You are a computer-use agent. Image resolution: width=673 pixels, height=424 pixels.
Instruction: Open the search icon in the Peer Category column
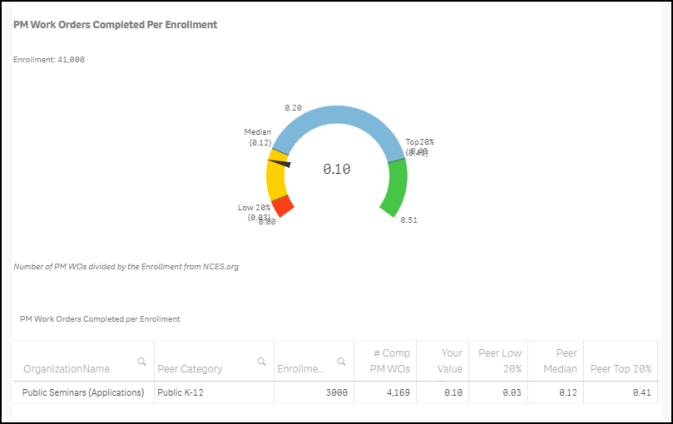pyautogui.click(x=261, y=361)
